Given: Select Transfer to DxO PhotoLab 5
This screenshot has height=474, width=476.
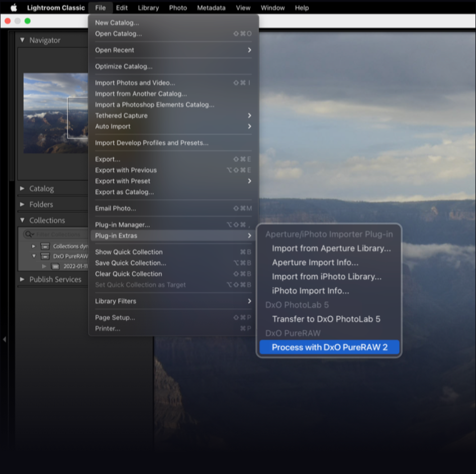Looking at the screenshot, I should click(x=329, y=319).
